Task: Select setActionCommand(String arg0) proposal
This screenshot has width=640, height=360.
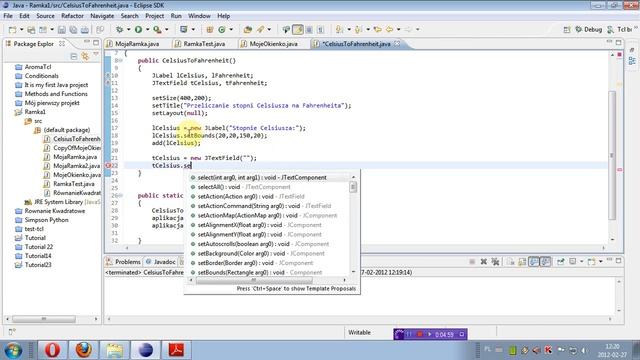Action: tap(264, 206)
